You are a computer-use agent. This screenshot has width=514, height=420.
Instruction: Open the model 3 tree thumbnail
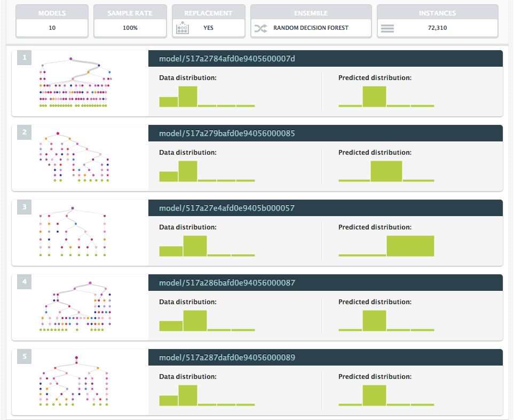[73, 232]
